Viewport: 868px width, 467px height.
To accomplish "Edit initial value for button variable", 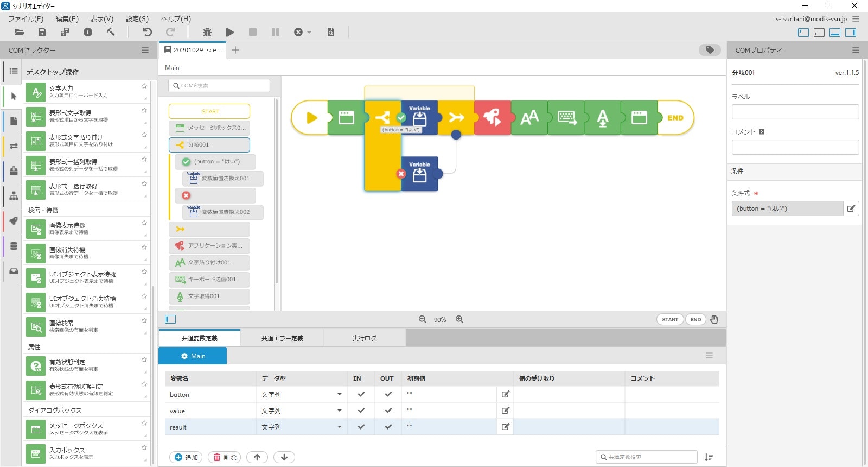I will 505,394.
